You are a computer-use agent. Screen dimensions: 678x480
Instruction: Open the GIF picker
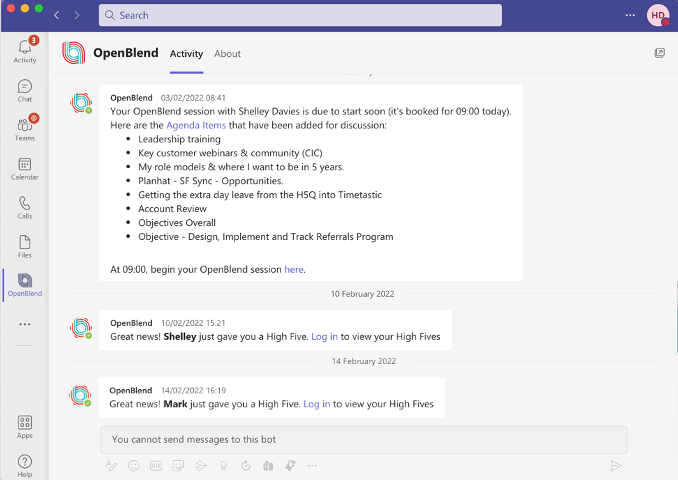tap(156, 465)
